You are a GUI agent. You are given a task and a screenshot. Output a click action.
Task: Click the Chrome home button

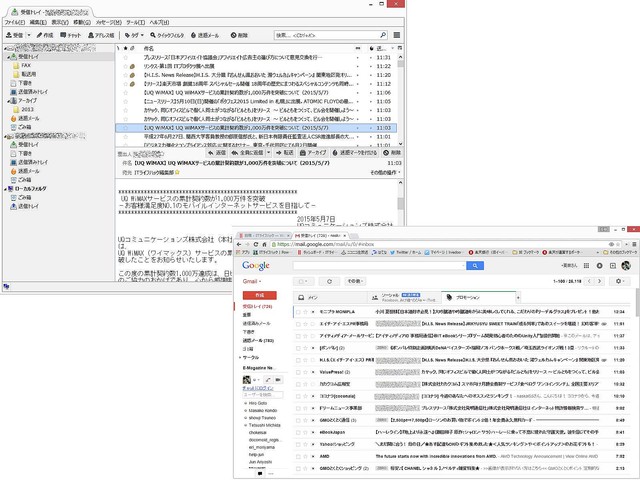tap(264, 244)
